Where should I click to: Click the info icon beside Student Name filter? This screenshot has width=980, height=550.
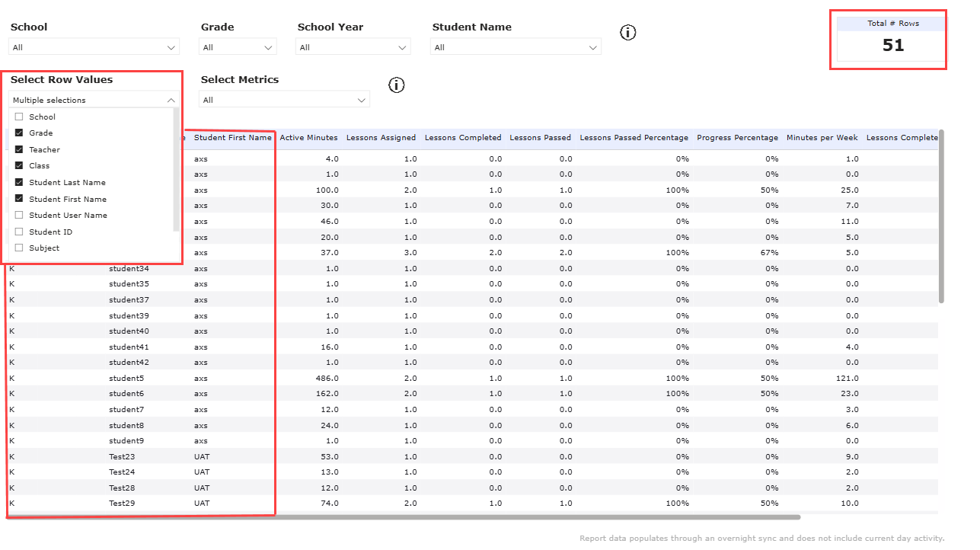tap(627, 32)
